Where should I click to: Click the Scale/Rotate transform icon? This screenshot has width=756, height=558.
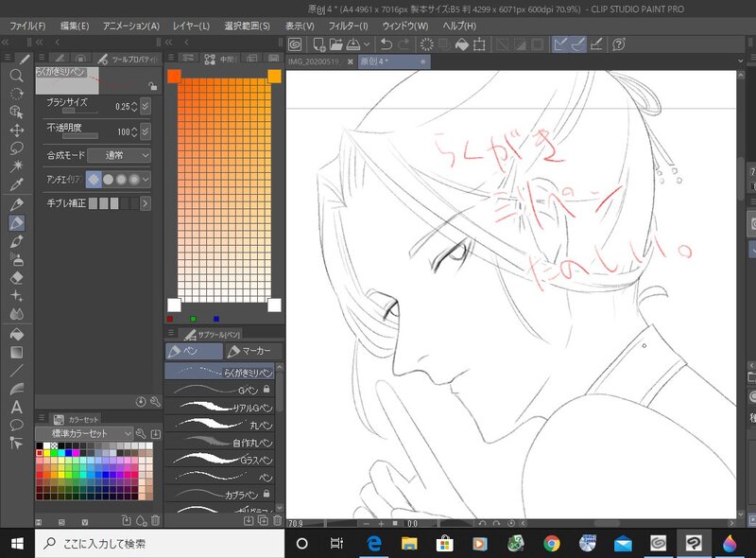[x=479, y=44]
